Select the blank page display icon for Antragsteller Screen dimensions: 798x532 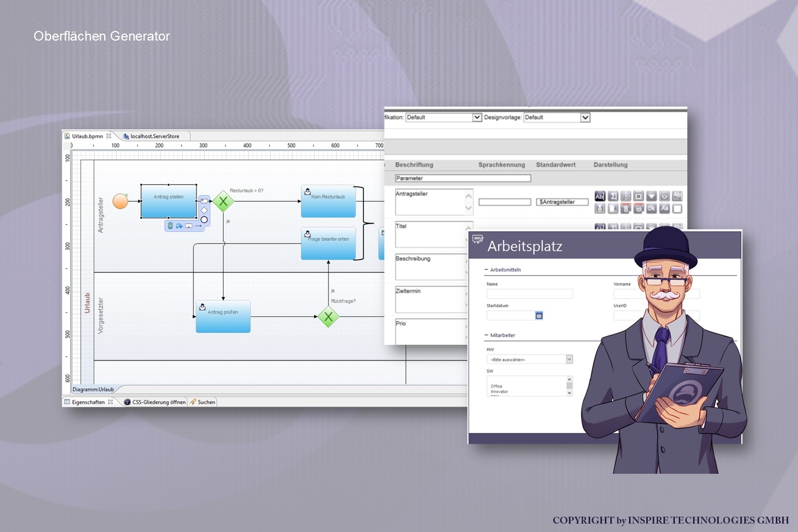pos(613,208)
